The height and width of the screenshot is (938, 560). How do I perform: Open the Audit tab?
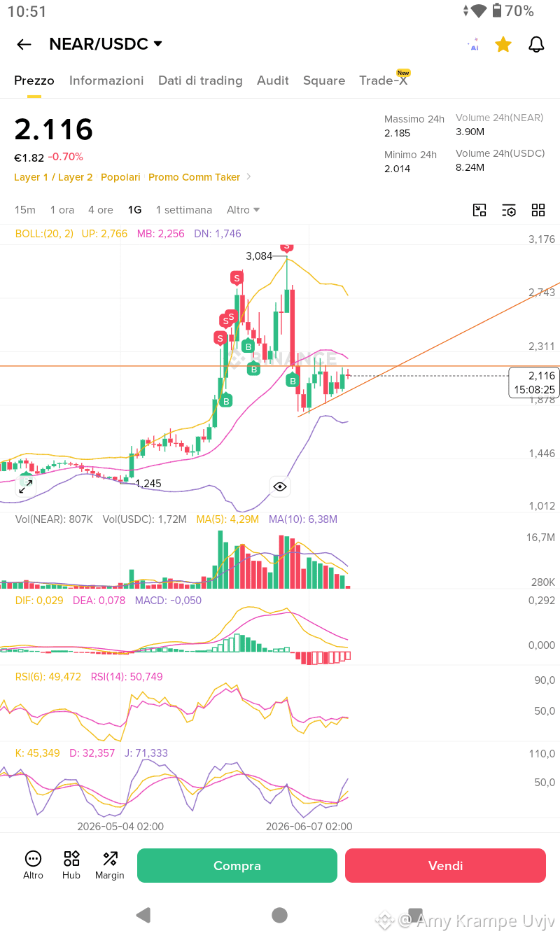[273, 80]
